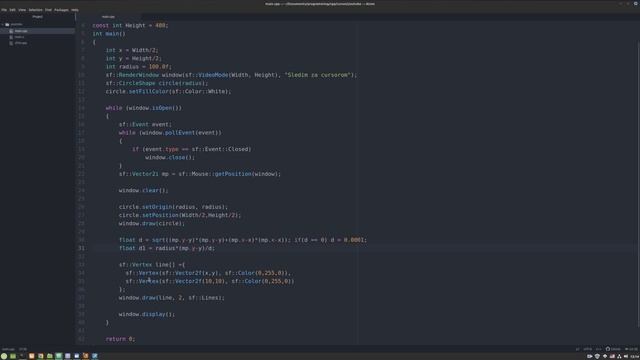Click 'window.display();' line
Viewport: 640px width, 360px height.
pos(147,314)
